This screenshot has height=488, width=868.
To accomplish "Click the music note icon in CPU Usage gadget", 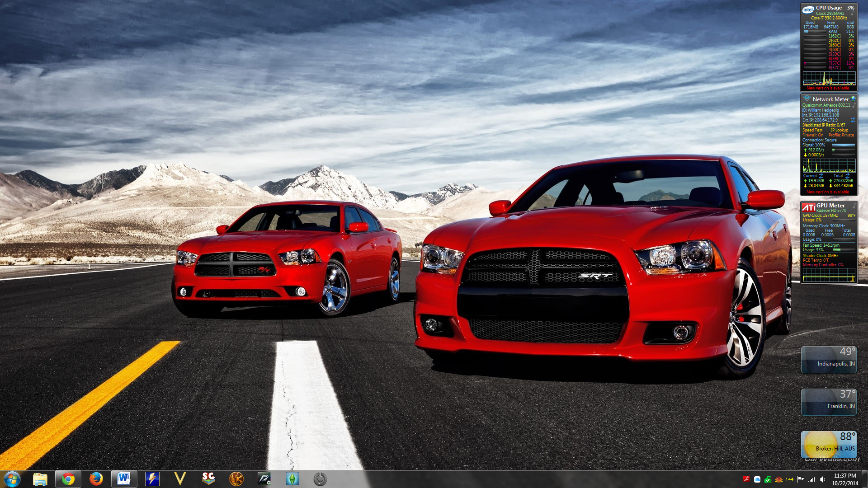I will point(853,13).
